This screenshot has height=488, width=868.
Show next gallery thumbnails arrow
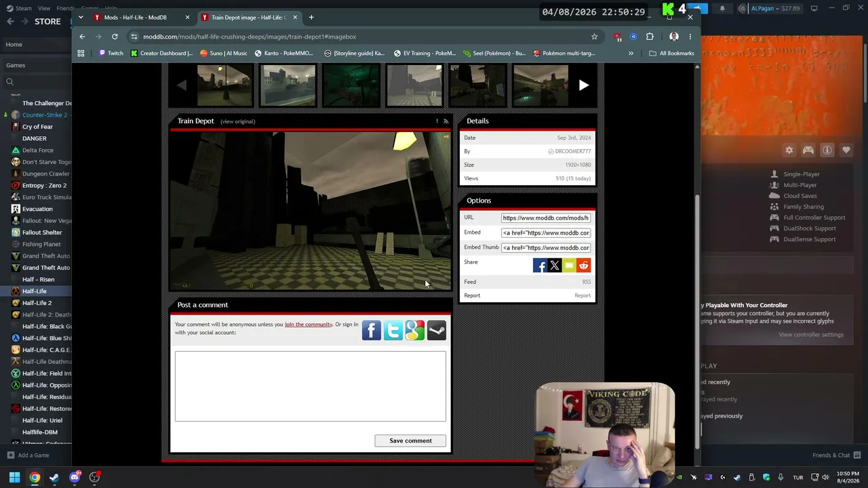(584, 85)
